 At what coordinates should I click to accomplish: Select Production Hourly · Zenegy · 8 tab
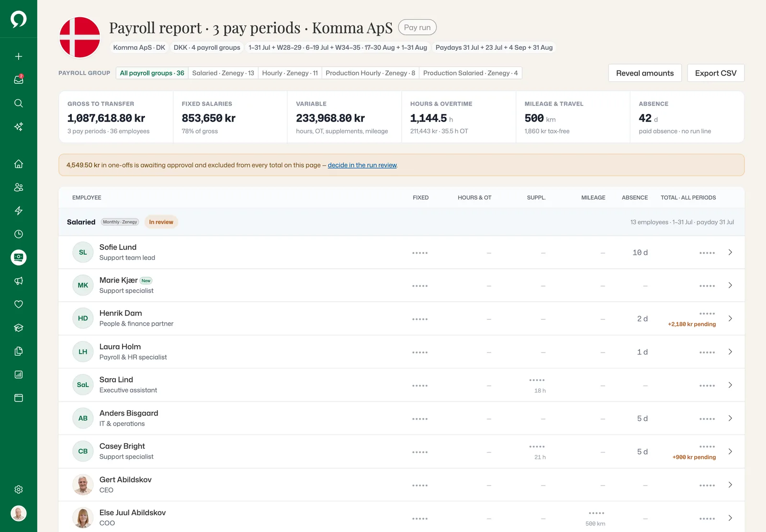pyautogui.click(x=371, y=73)
